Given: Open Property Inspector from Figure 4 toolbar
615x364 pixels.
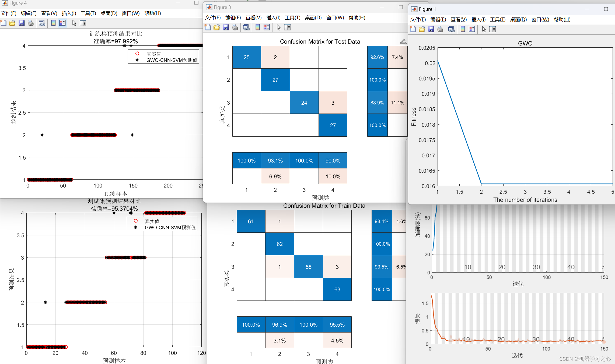Looking at the screenshot, I should (x=83, y=23).
